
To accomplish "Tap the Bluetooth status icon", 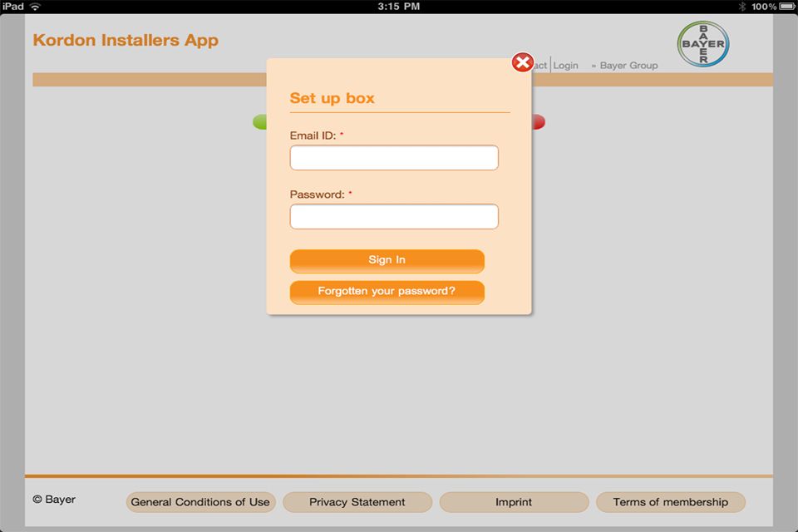I will coord(742,7).
